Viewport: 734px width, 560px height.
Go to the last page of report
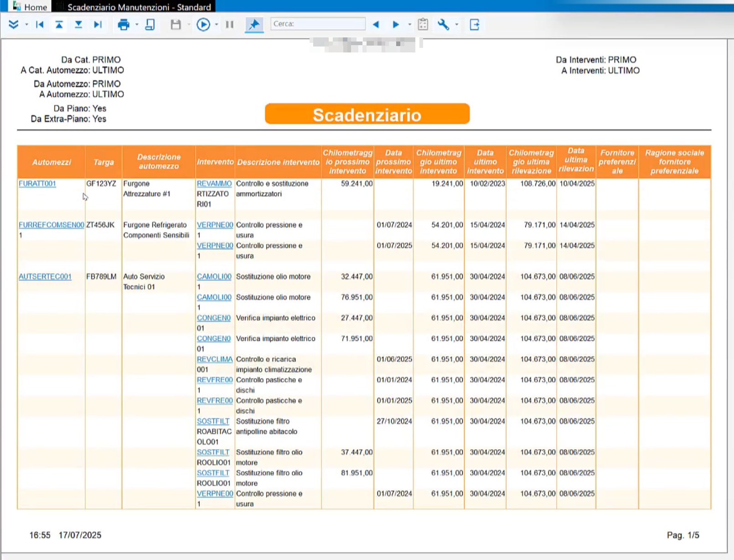point(98,25)
